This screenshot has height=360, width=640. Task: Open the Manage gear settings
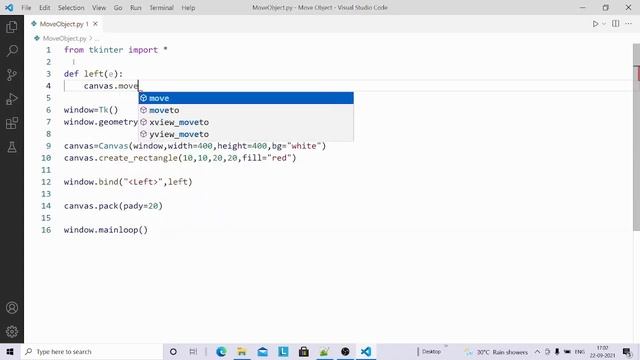12,331
